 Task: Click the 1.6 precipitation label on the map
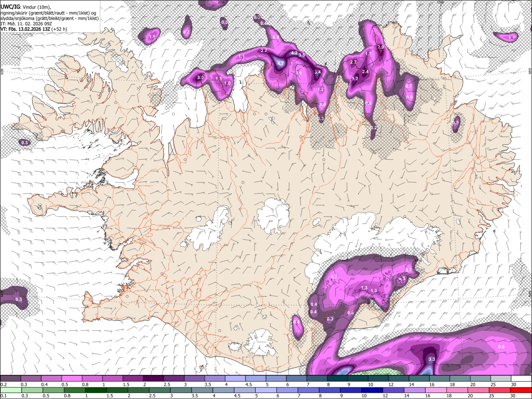[227, 84]
